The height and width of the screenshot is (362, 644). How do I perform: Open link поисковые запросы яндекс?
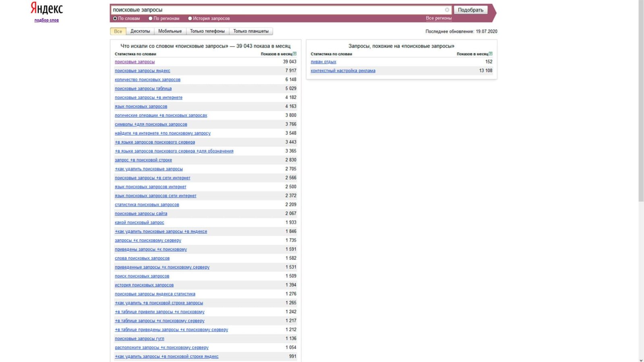pos(142,71)
